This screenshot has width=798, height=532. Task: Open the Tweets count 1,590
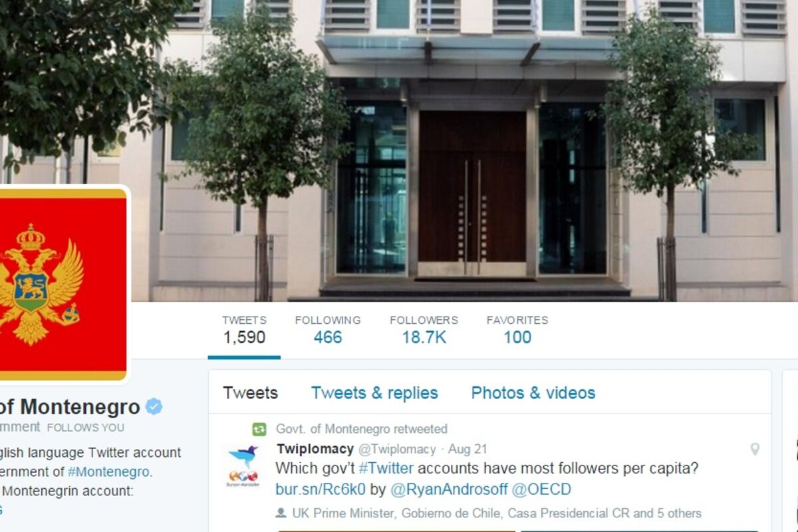(x=244, y=330)
